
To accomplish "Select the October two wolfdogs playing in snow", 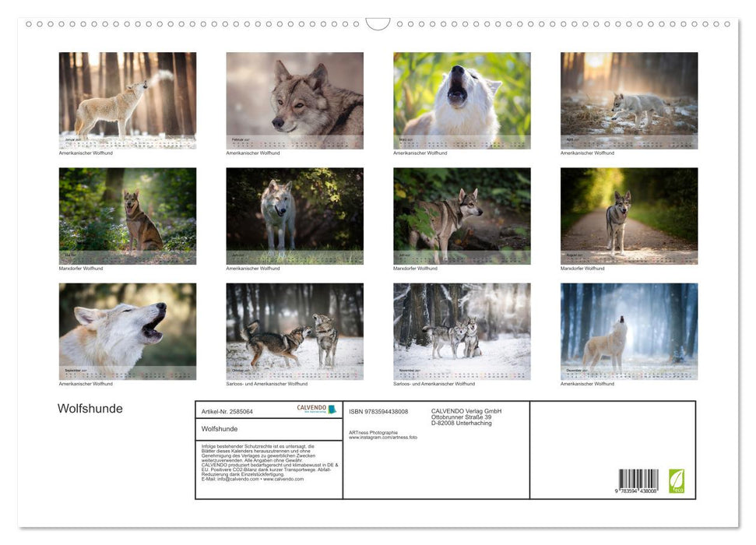I will coord(294,332).
